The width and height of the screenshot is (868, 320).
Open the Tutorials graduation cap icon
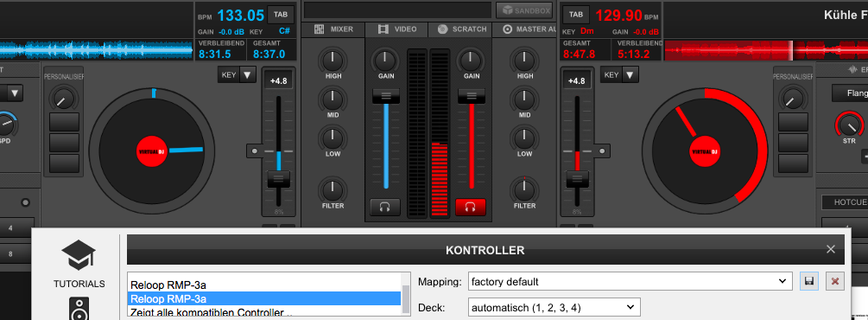point(79,255)
